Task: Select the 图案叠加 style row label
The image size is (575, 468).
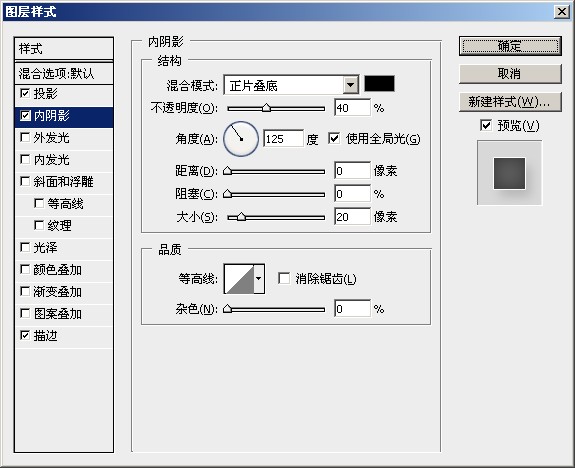Action: tap(58, 314)
